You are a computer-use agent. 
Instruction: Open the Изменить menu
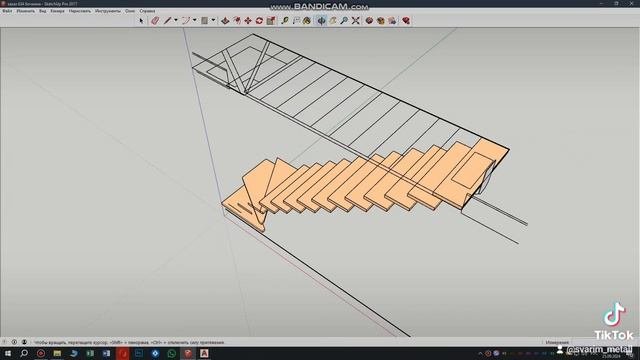(x=25, y=11)
